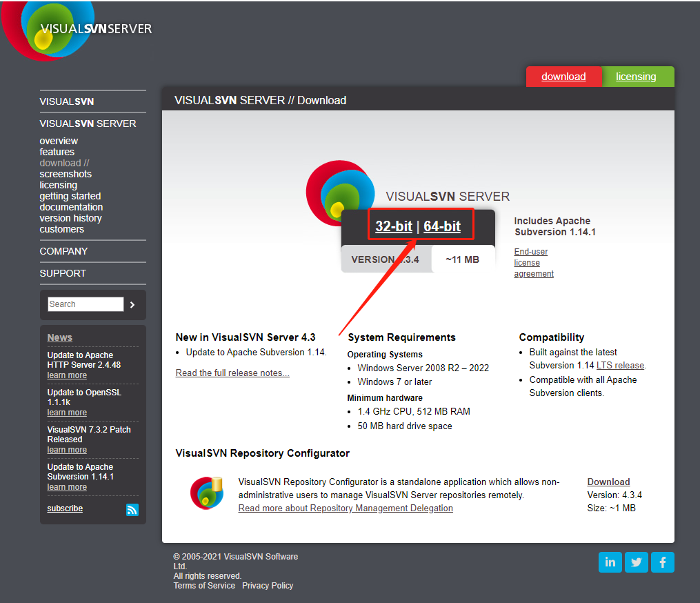Submit search with the arrow icon
The height and width of the screenshot is (603, 700).
132,305
